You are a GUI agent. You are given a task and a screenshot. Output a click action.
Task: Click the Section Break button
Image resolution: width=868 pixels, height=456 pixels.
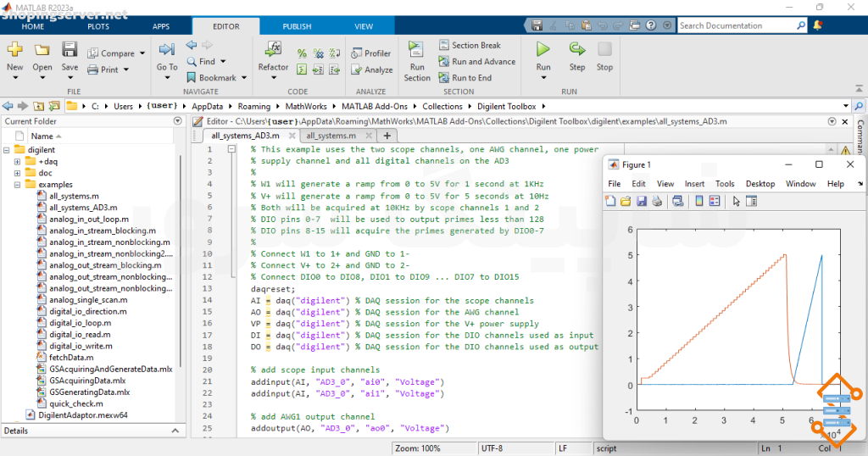point(470,46)
